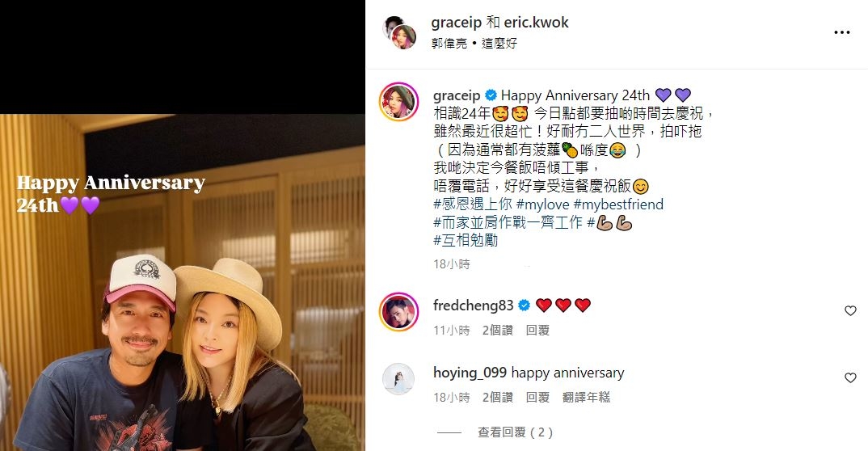Open the #mybestfriend hashtag

click(618, 204)
